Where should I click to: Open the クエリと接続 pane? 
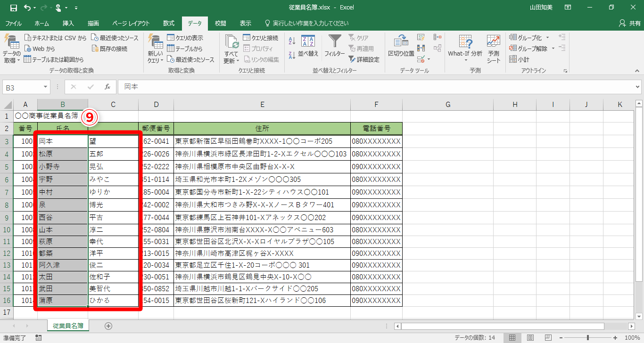tap(261, 38)
